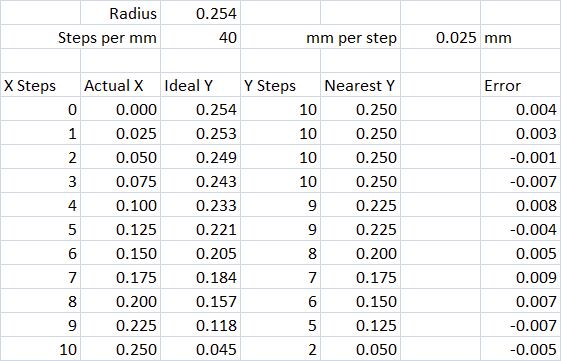Select Error cell 0.008

[521, 205]
